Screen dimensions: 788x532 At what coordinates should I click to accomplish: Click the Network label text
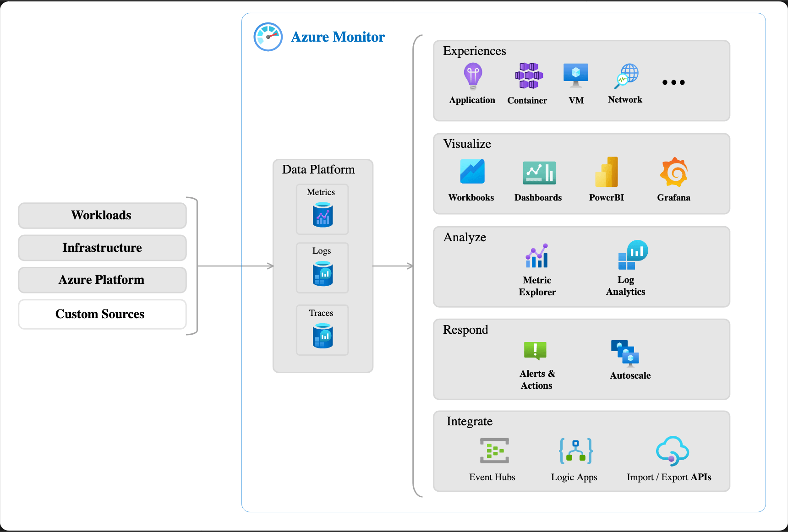click(x=625, y=99)
